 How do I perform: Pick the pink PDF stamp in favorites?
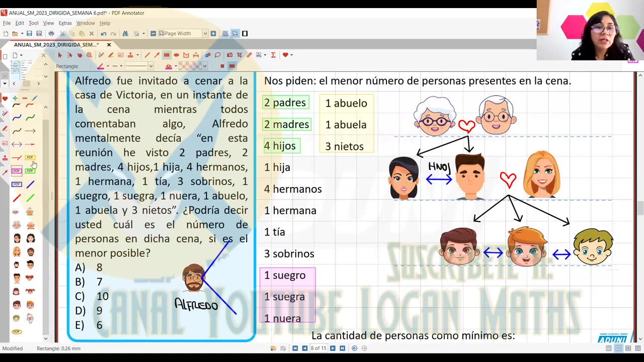pyautogui.click(x=17, y=170)
